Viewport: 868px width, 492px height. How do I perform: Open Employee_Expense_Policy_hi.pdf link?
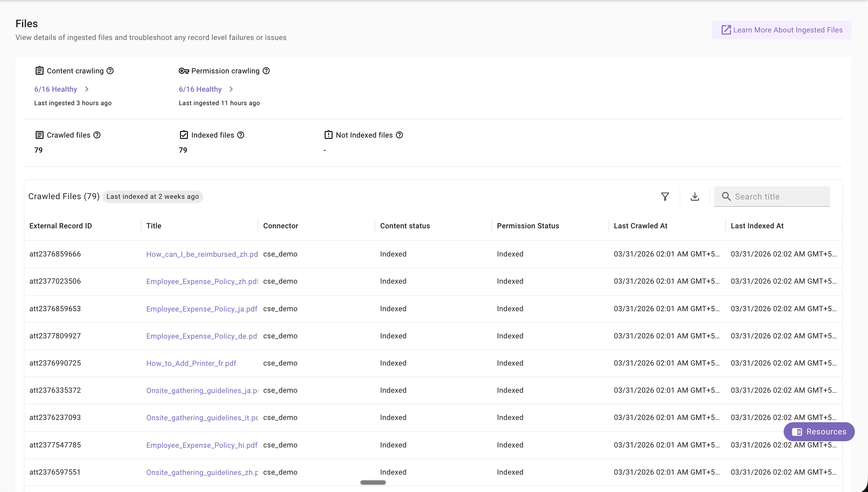202,445
